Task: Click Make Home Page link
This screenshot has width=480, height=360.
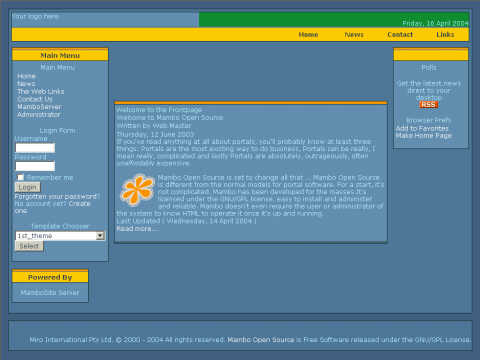Action: coord(424,136)
